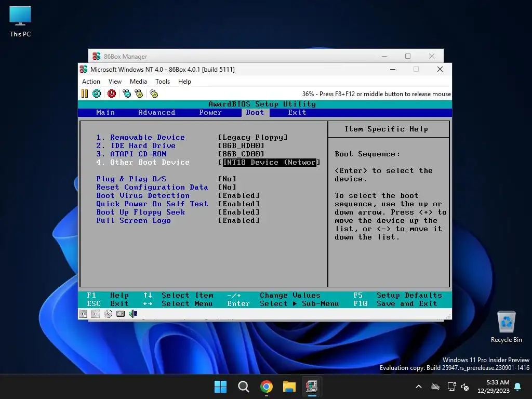Click 'Item Specific Help' heading

[x=386, y=129]
